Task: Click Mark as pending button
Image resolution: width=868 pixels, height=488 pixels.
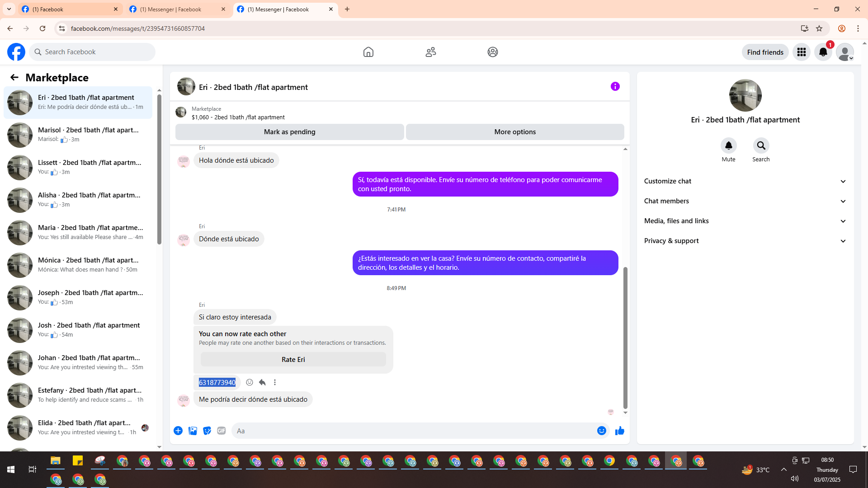Action: coord(289,132)
